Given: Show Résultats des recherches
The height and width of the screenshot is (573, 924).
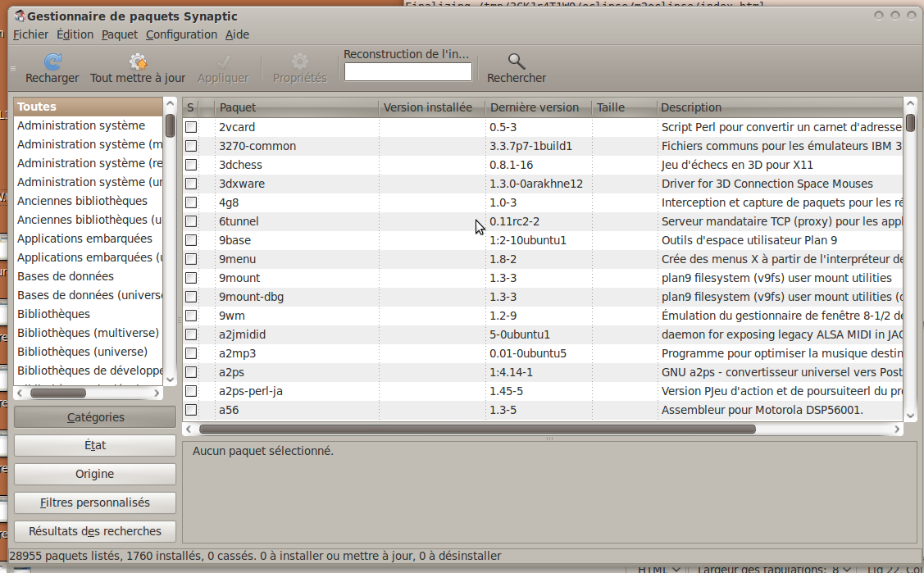Looking at the screenshot, I should tap(95, 531).
